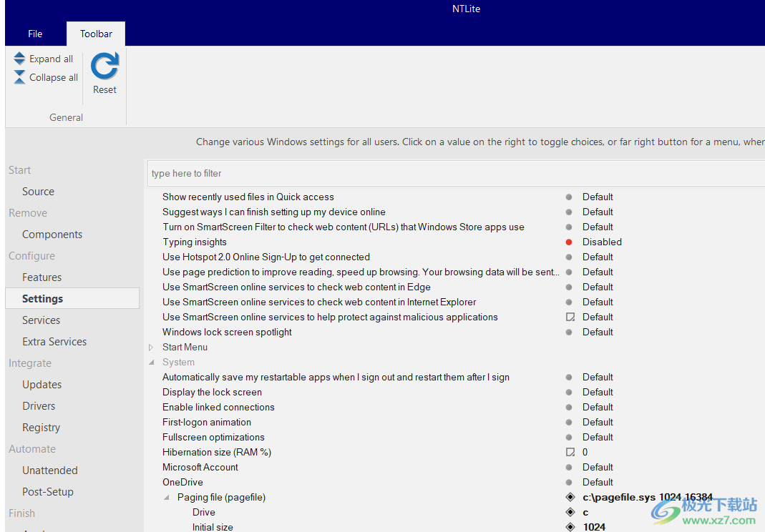Click dot for Fullscreen optimizations
The width and height of the screenshot is (765, 532).
point(569,438)
